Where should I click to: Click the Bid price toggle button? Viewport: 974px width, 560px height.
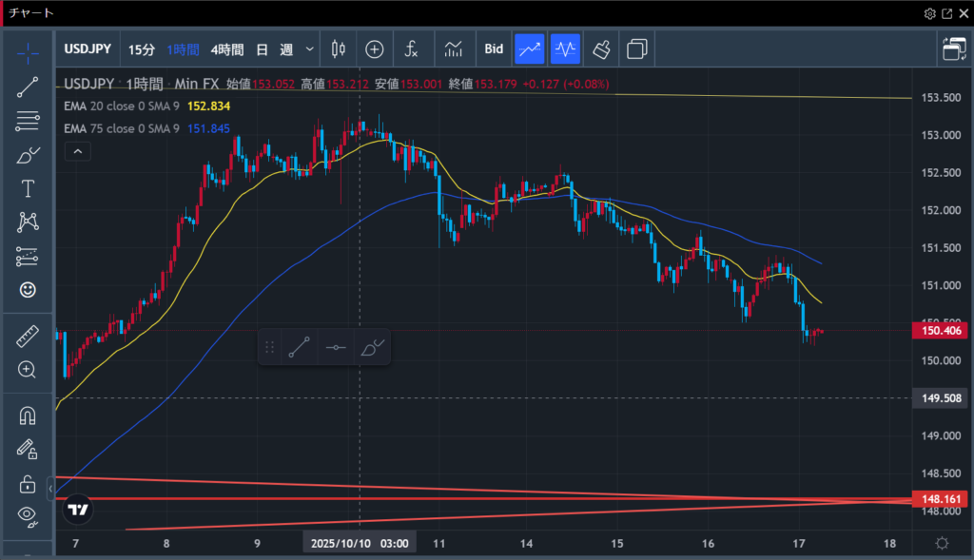494,48
